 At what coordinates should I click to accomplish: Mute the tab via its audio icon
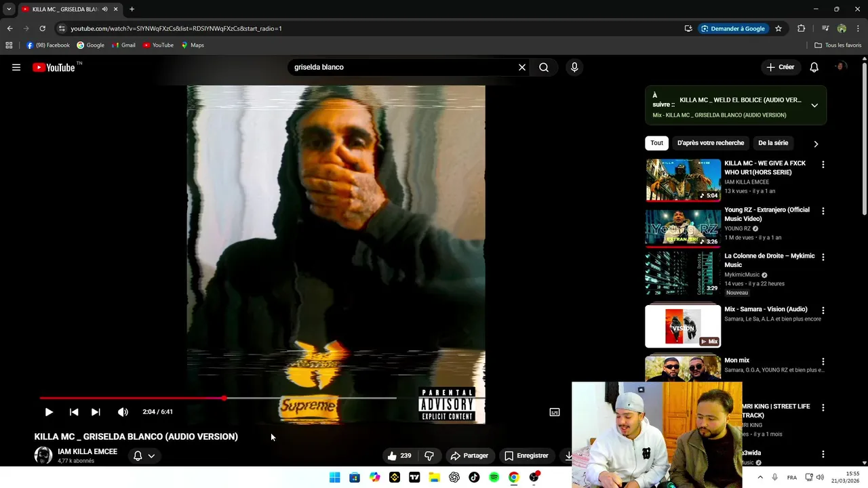click(104, 9)
